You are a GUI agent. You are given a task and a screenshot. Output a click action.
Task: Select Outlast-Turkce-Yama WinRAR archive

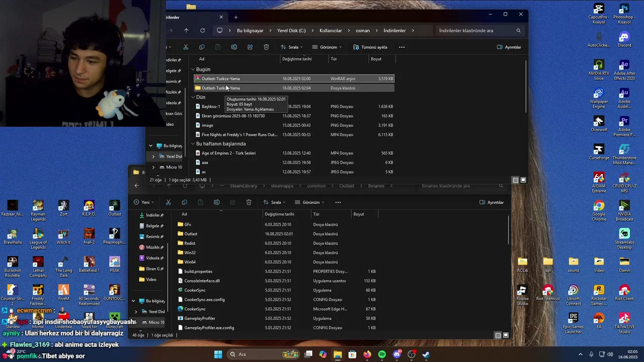(x=294, y=78)
